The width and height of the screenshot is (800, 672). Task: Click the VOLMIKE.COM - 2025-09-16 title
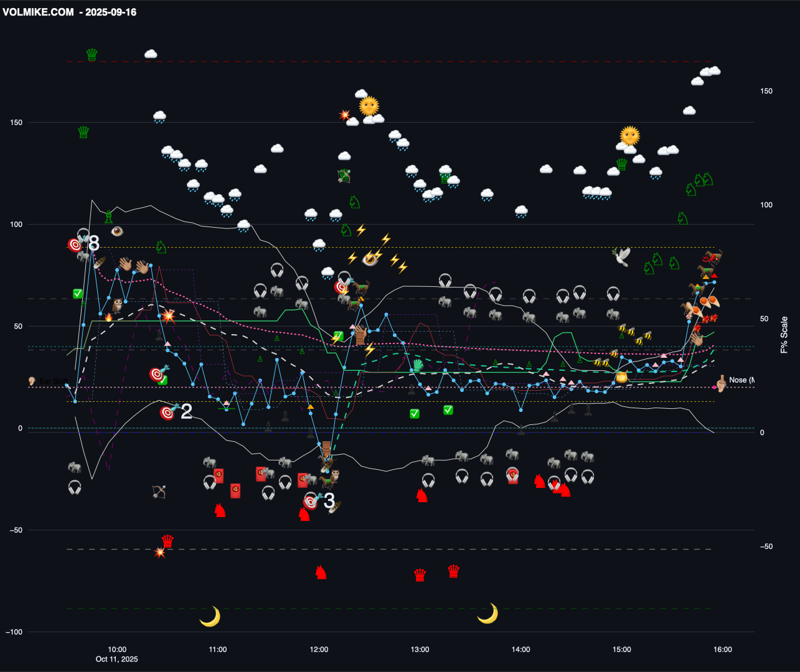[70, 12]
